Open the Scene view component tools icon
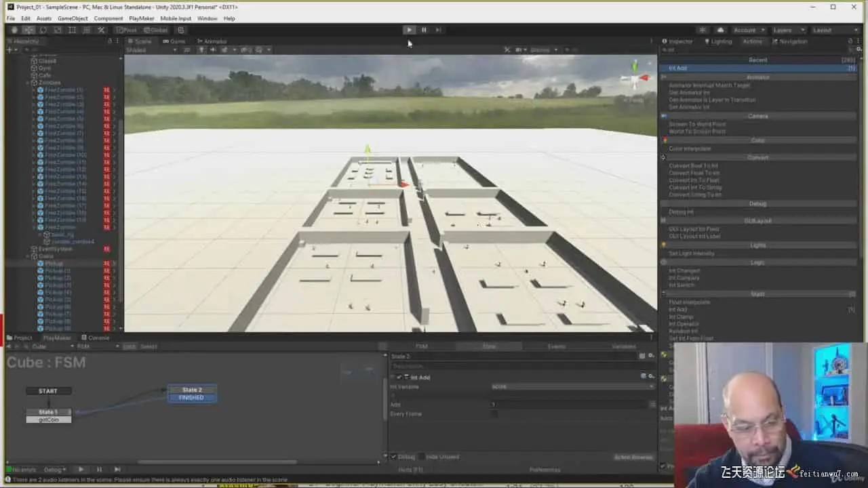868x488 pixels. 507,49
